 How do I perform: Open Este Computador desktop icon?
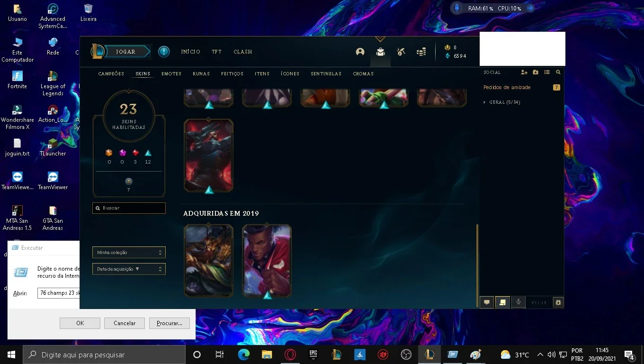pyautogui.click(x=18, y=50)
